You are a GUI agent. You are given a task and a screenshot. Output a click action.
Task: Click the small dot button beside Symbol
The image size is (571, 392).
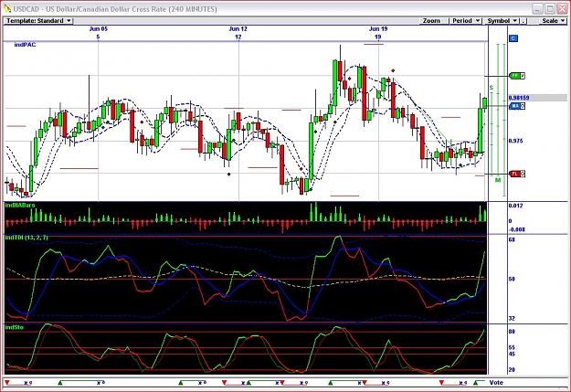click(x=523, y=21)
